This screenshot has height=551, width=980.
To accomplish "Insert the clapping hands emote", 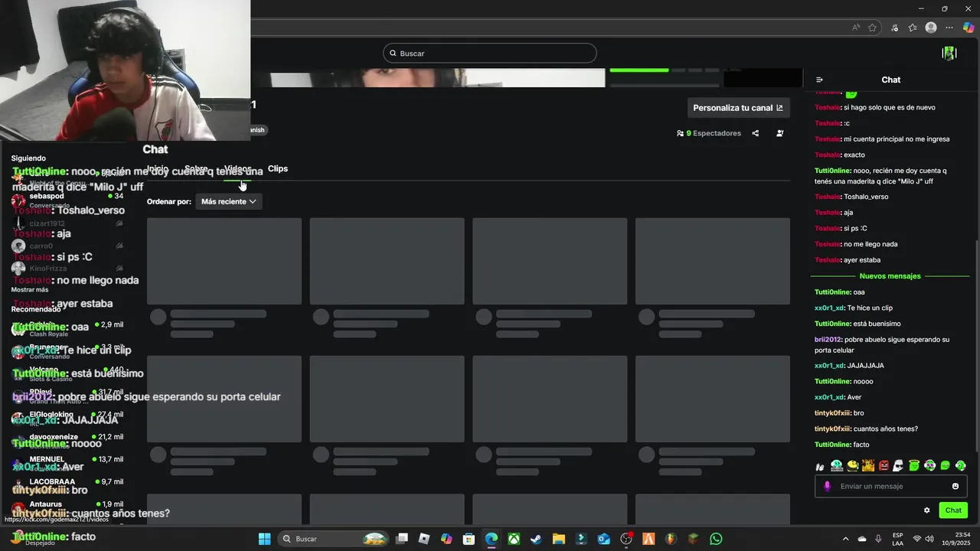I will pos(820,466).
